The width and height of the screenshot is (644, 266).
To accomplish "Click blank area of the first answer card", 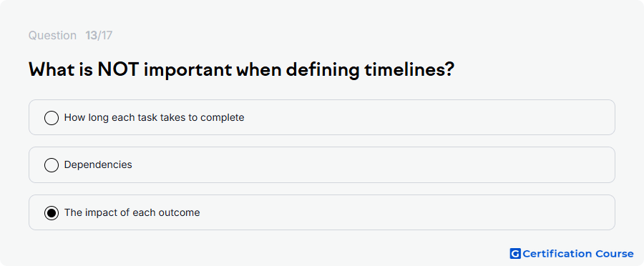I will 411,117.
